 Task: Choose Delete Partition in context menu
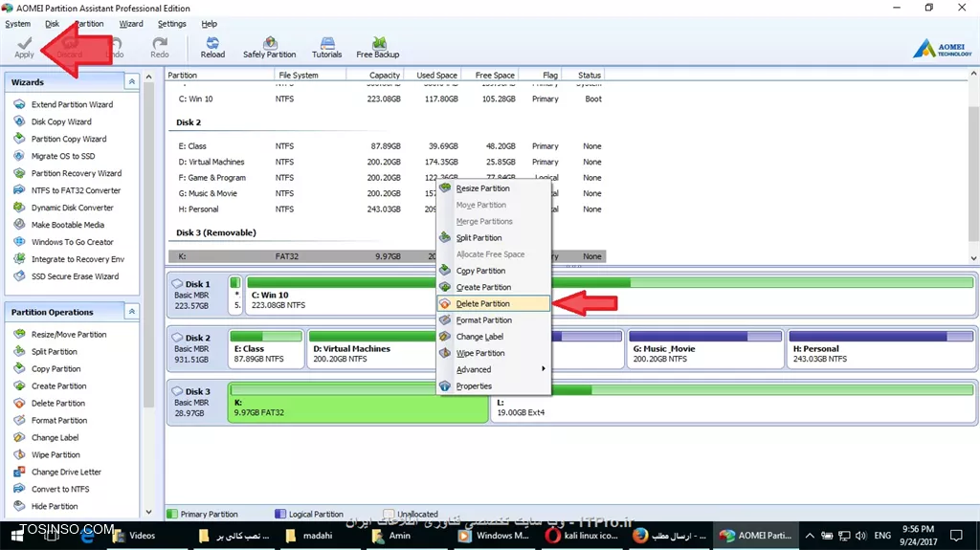click(x=494, y=304)
